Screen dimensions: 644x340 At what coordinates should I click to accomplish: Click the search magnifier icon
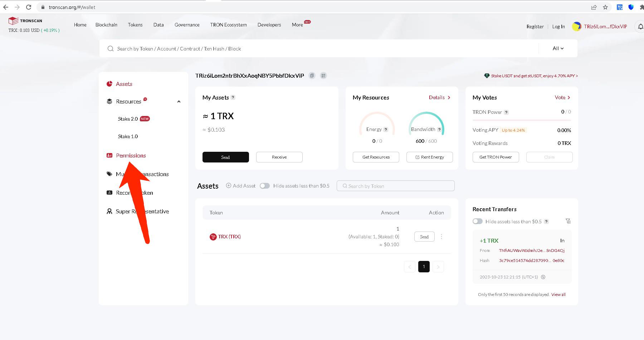coord(111,49)
